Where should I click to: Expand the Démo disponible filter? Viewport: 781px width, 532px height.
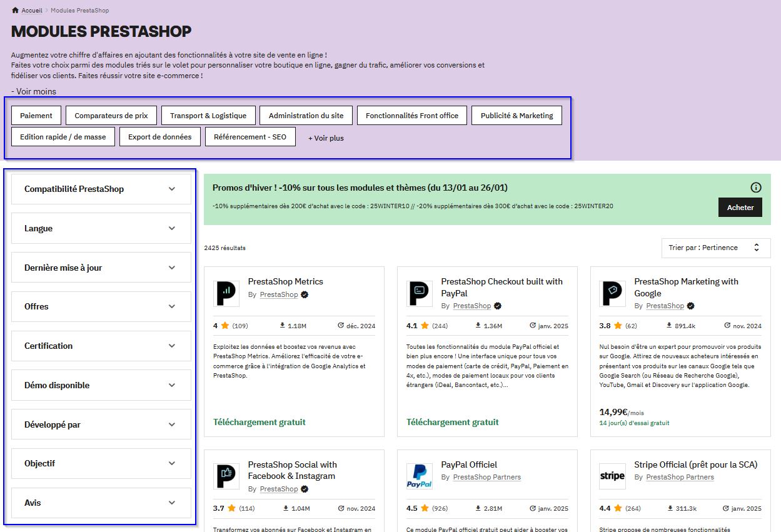pos(101,385)
